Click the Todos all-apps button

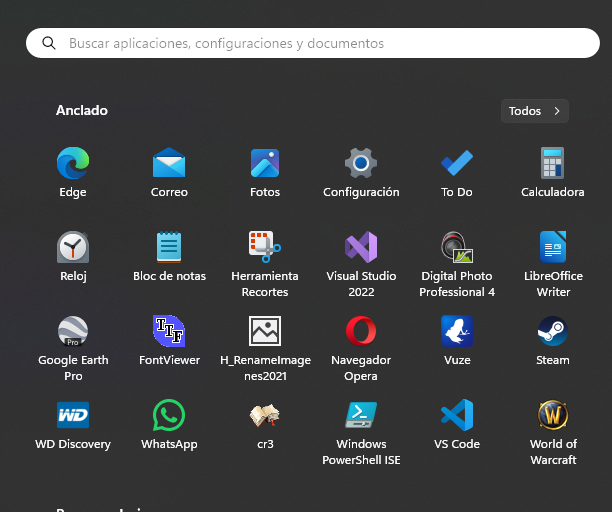tap(535, 111)
